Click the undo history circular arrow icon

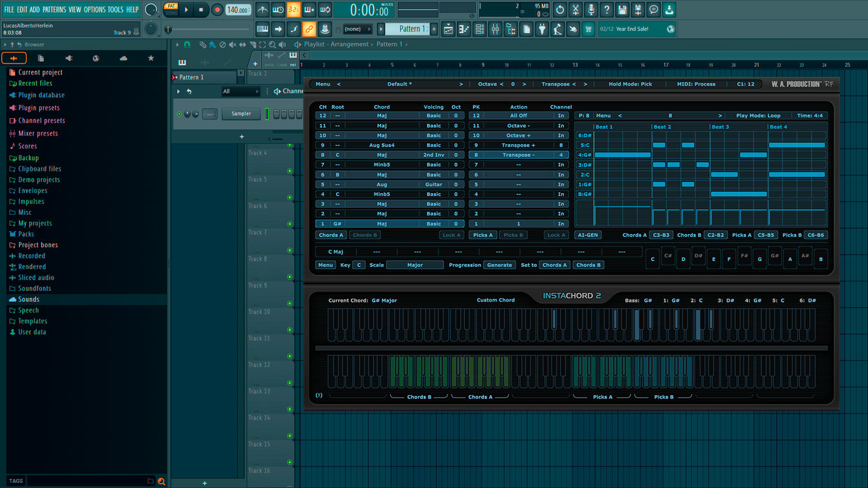[560, 10]
